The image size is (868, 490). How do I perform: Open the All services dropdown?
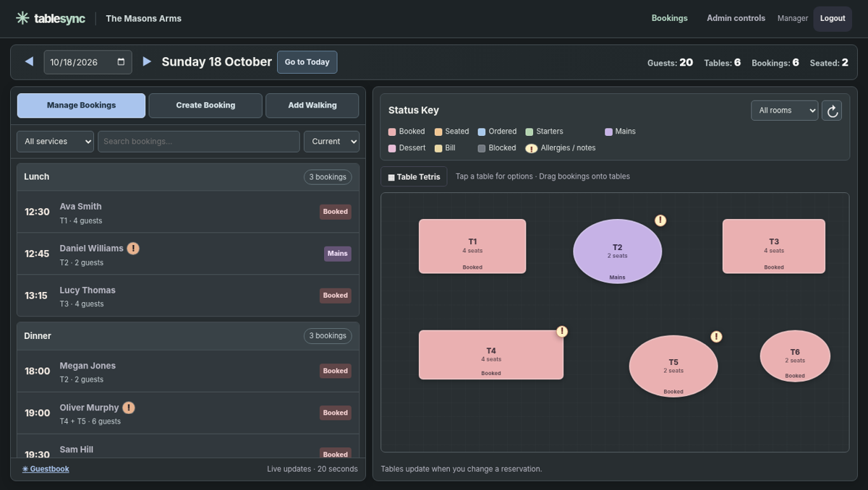(x=56, y=142)
